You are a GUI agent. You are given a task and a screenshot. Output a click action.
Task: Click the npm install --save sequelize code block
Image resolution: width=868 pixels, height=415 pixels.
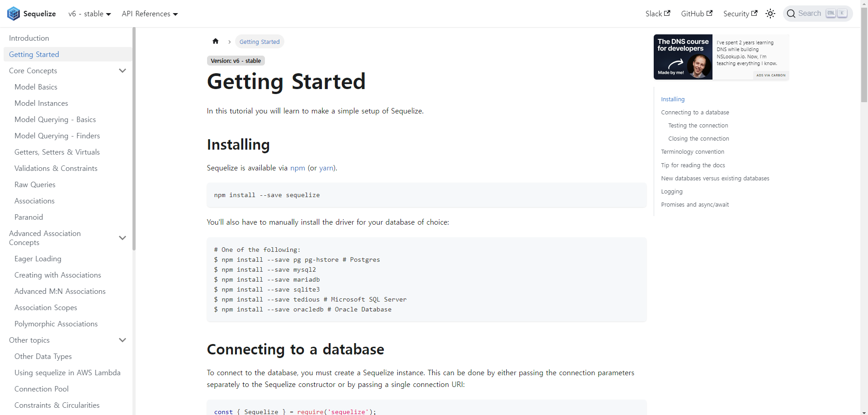(426, 195)
